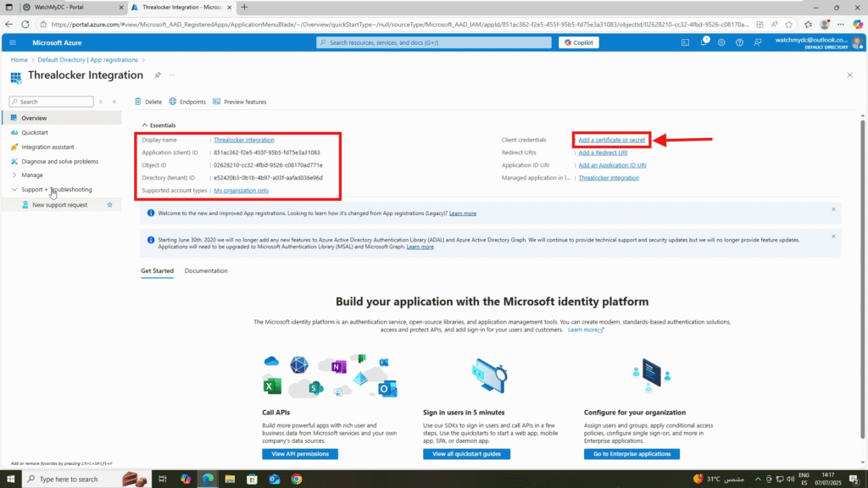Open Task View on the taskbar

[x=163, y=480]
